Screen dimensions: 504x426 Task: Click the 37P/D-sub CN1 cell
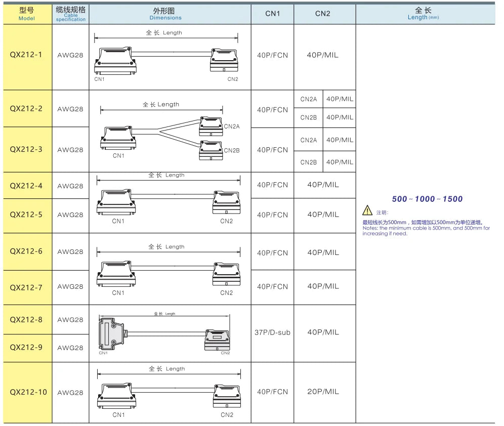click(x=273, y=333)
